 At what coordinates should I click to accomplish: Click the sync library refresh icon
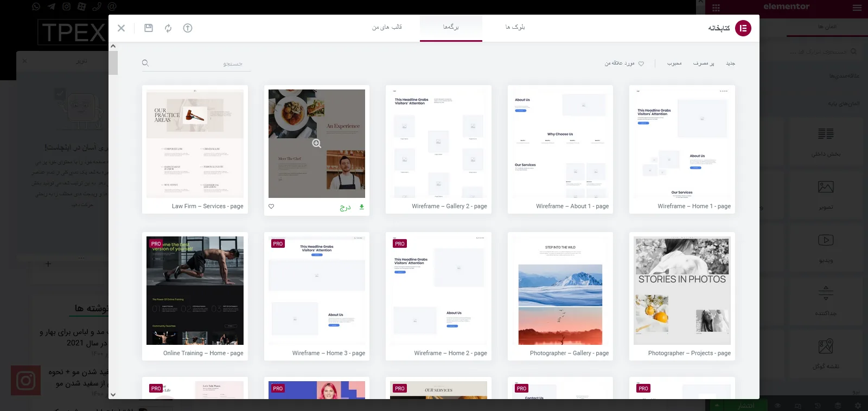coord(168,28)
